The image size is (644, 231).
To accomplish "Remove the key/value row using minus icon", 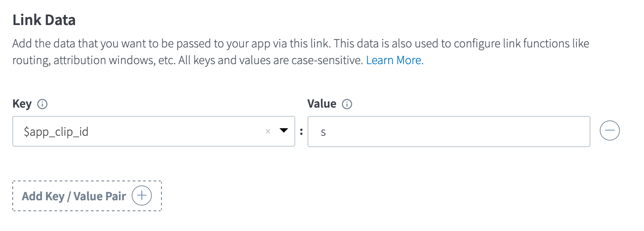I will click(x=610, y=131).
